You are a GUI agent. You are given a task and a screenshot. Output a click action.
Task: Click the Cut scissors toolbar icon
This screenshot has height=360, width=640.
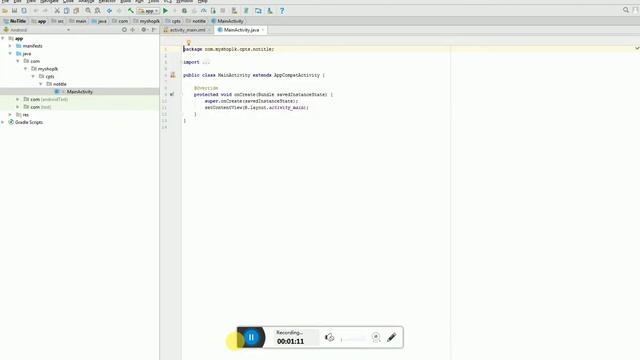pyautogui.click(x=57, y=11)
